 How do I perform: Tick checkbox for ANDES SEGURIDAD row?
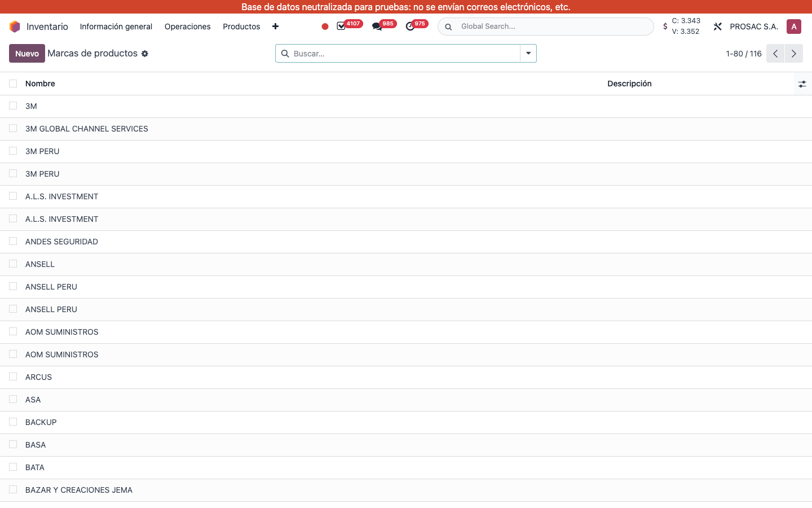click(13, 242)
